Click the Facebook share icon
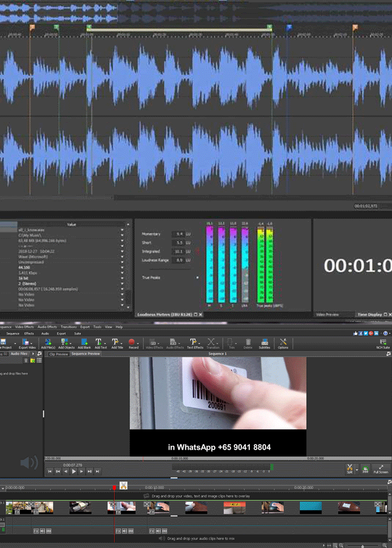Image resolution: width=392 pixels, height=548 pixels. (361, 334)
